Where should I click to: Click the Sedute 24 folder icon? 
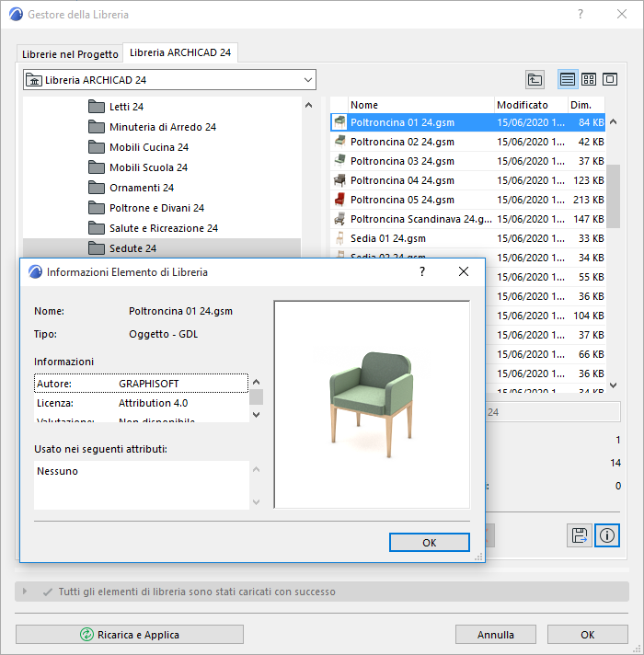(97, 248)
